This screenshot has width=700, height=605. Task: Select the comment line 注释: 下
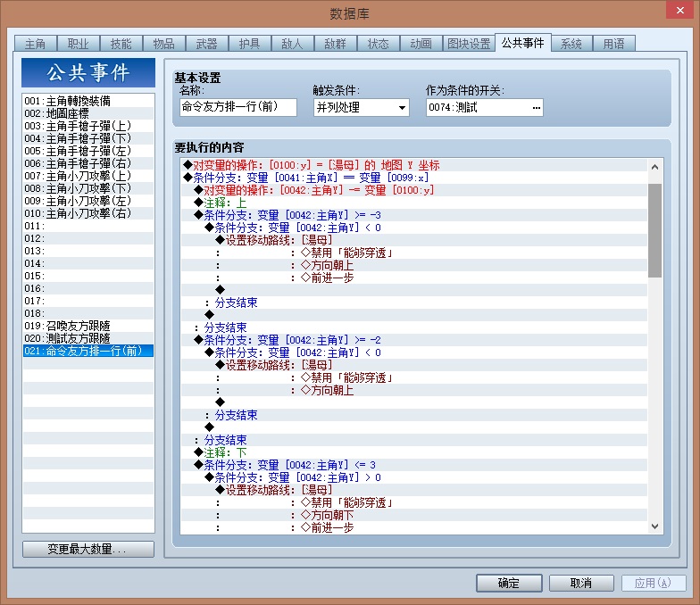pos(414,452)
